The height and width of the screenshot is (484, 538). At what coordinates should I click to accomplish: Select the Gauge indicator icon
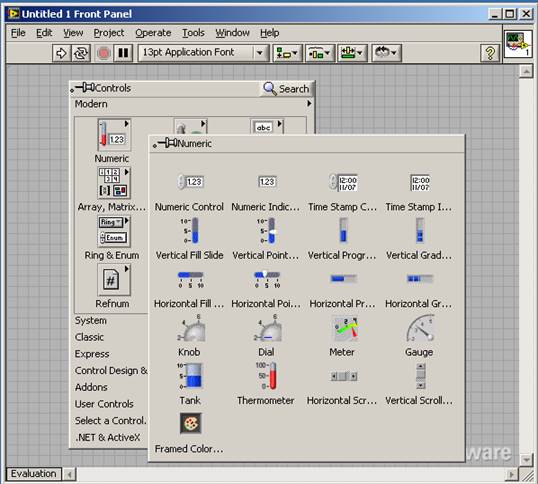click(420, 329)
